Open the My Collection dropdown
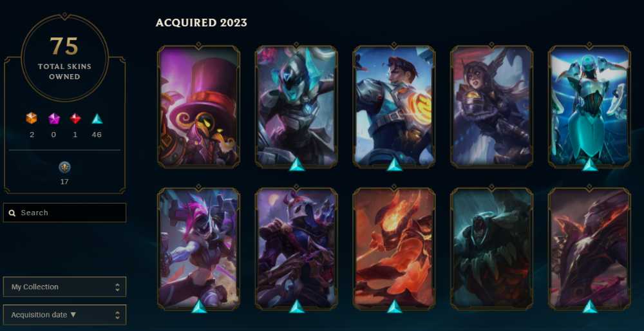 [64, 287]
